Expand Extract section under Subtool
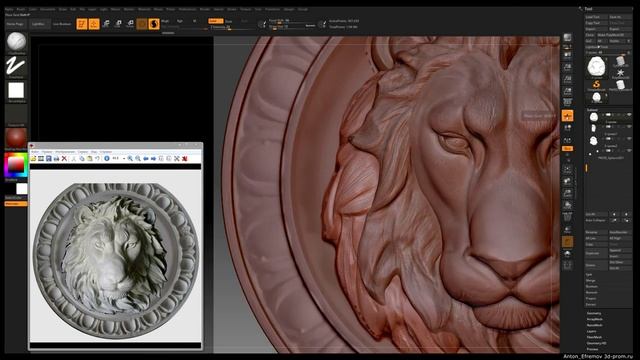The image size is (640, 360). 591,304
